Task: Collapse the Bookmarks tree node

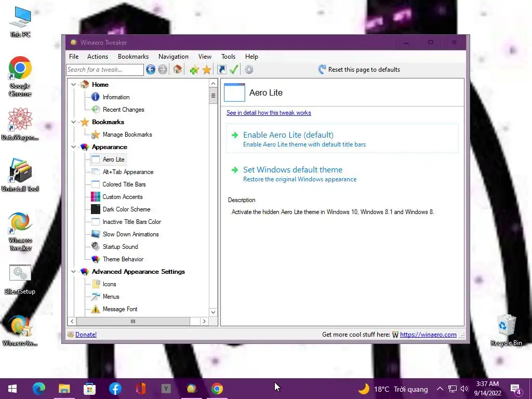Action: [73, 122]
